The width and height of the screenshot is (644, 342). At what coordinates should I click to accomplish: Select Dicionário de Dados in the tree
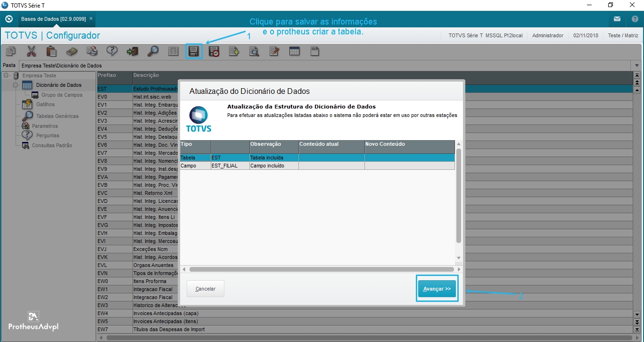point(58,85)
